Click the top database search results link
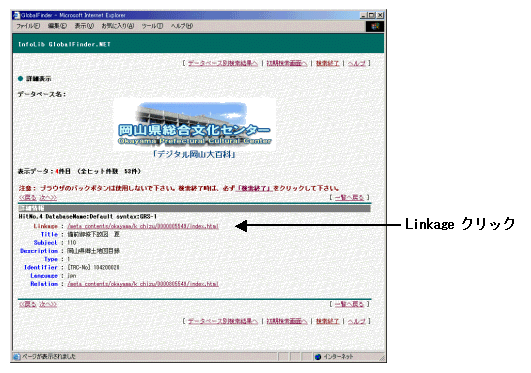The width and height of the screenshot is (531, 373). point(223,63)
